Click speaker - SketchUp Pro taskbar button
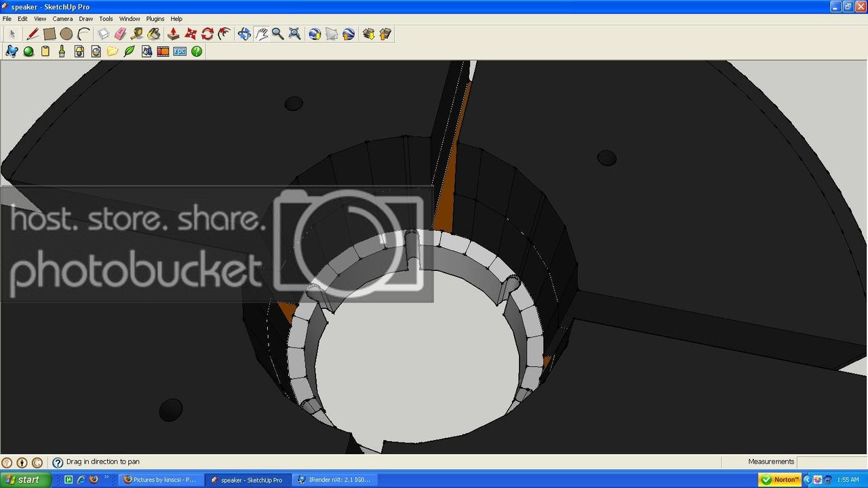 247,480
